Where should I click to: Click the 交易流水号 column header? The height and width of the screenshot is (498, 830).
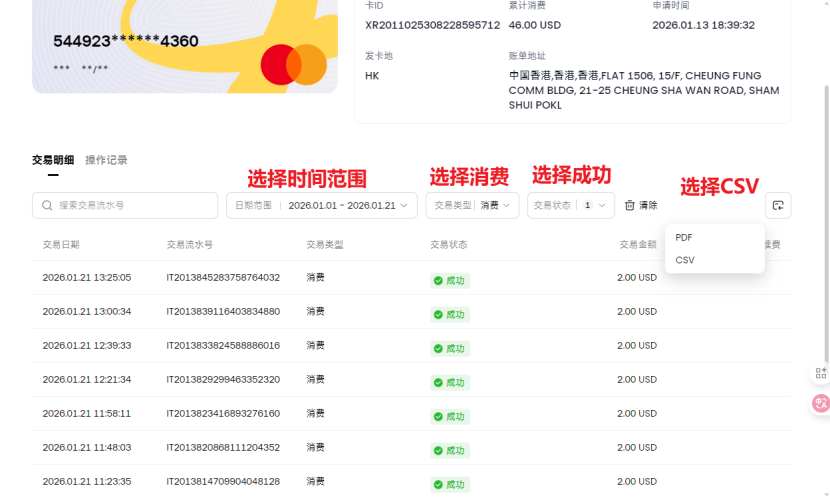190,245
